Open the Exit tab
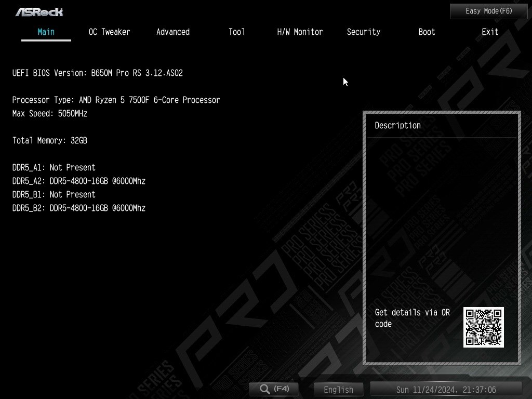The image size is (532, 399). click(x=490, y=32)
